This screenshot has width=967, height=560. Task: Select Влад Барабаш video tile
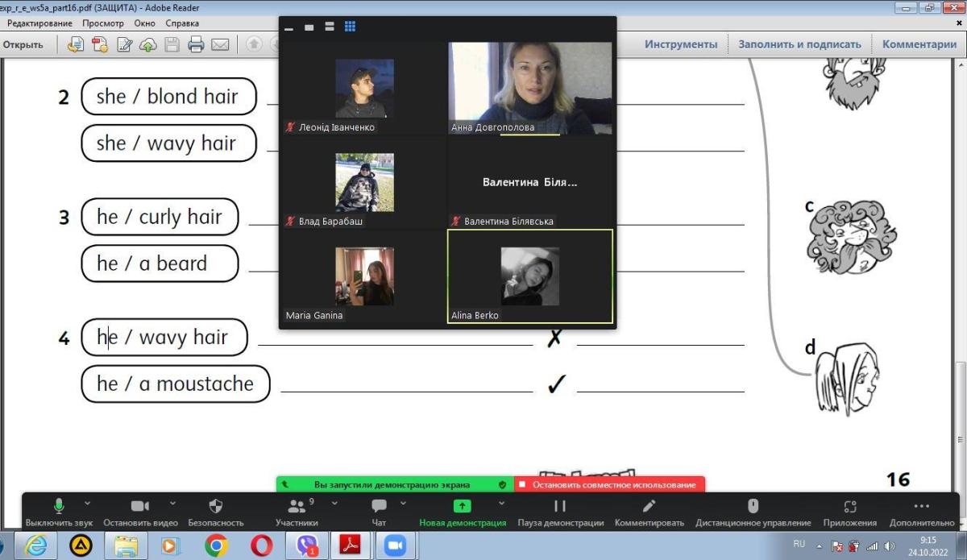click(364, 182)
